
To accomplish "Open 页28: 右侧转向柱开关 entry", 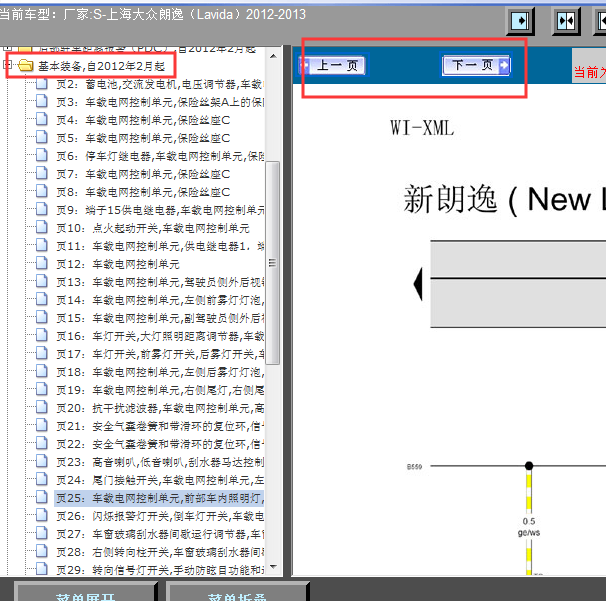I will click(x=160, y=552).
